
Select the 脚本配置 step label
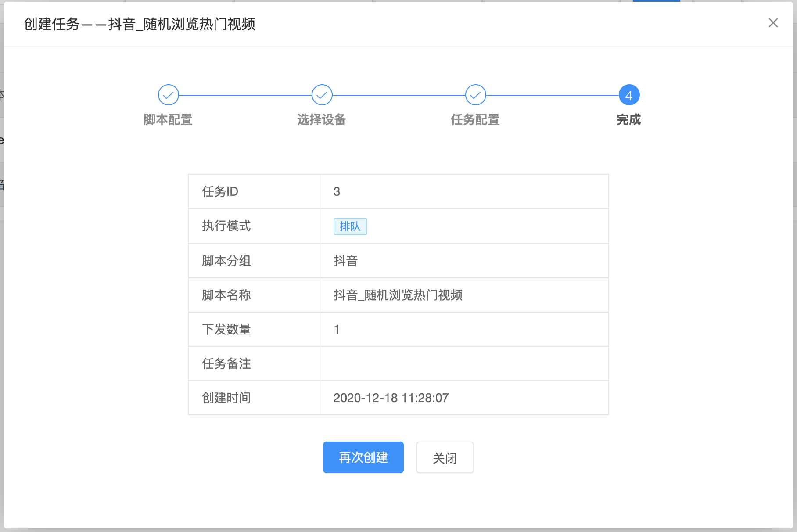pos(168,119)
